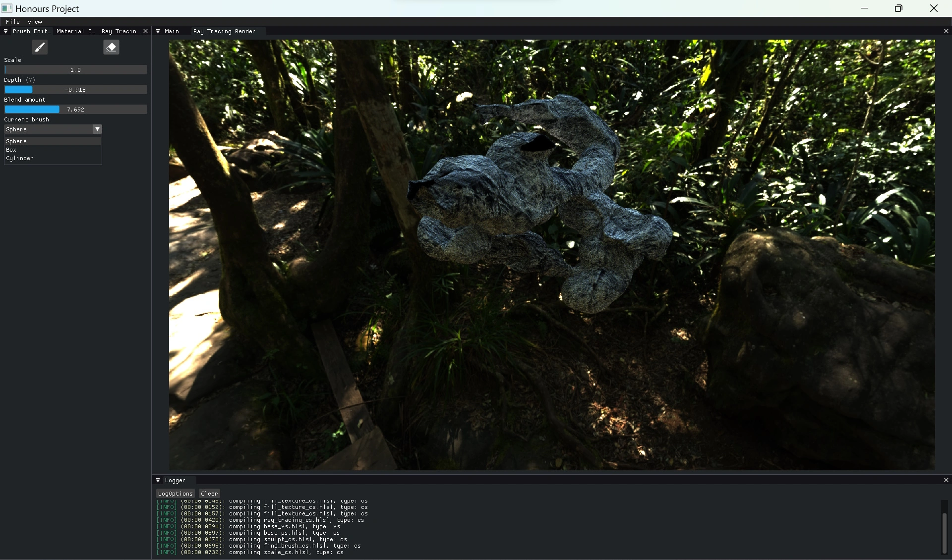The width and height of the screenshot is (952, 560).
Task: Click the Depth help (?) marker
Action: (x=30, y=80)
